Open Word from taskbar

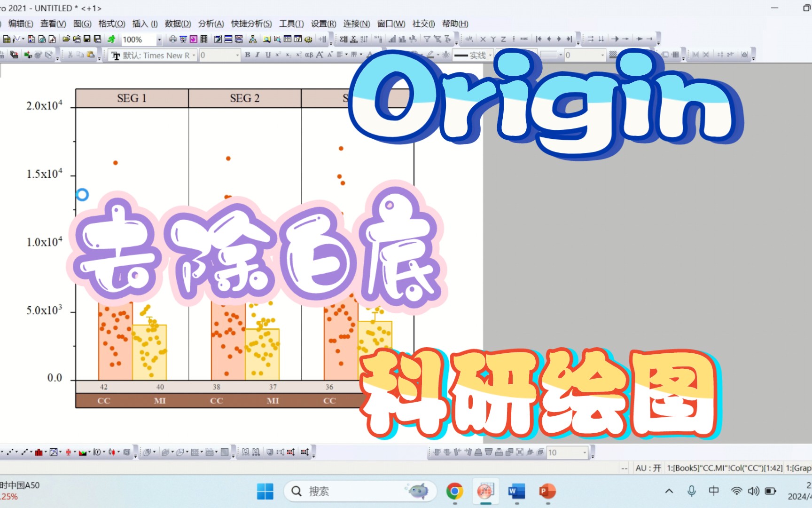[x=516, y=491]
